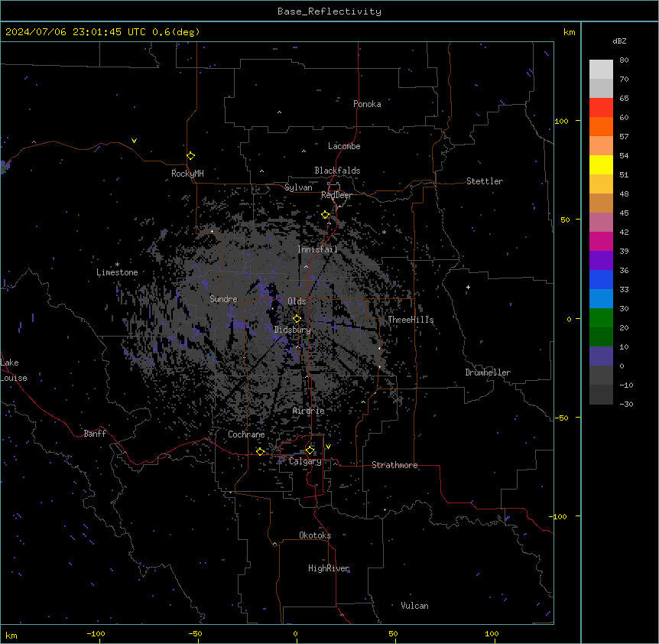
Task: Click the yellow v marker northeast of Calgary
Action: (328, 447)
